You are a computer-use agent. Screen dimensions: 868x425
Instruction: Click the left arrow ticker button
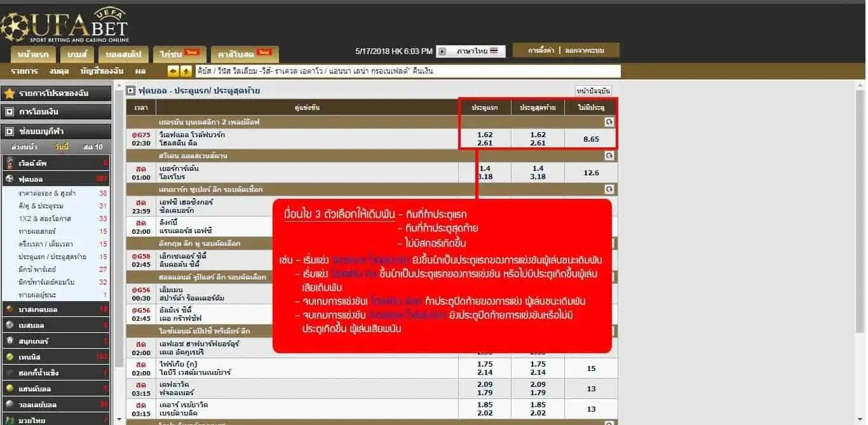(173, 71)
